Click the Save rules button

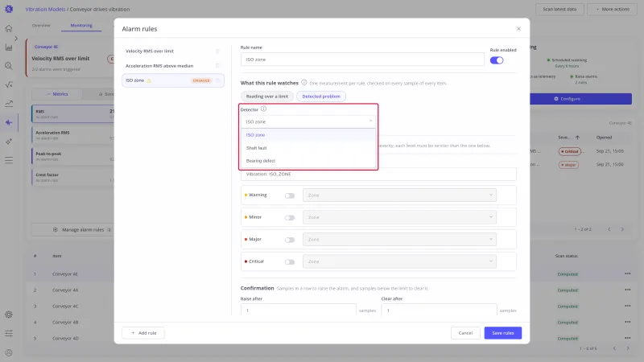pos(502,333)
